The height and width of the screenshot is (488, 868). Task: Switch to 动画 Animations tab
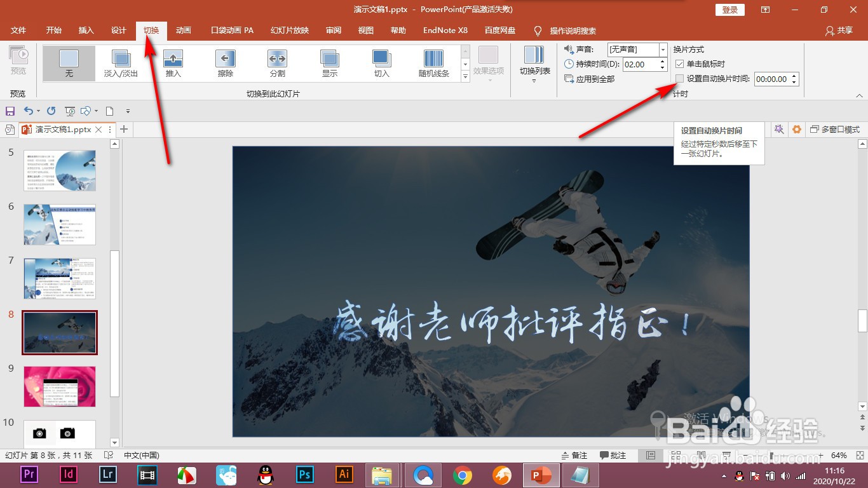tap(184, 30)
